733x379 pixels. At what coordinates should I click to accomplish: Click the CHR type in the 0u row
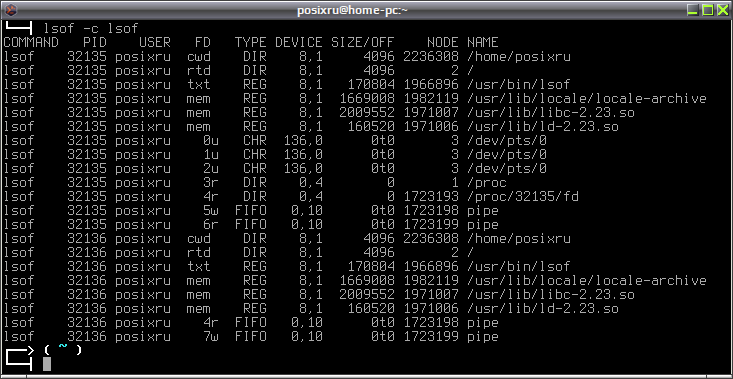[255, 141]
